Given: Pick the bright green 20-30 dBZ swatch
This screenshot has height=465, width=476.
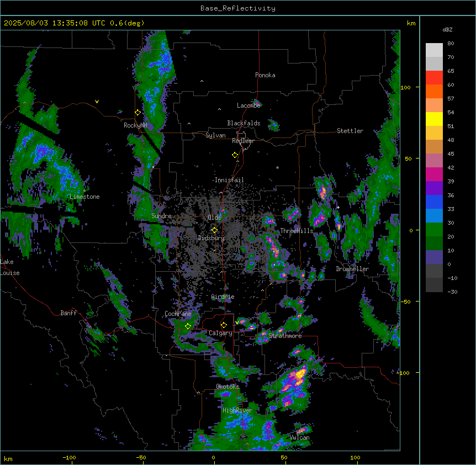Looking at the screenshot, I should [x=434, y=230].
